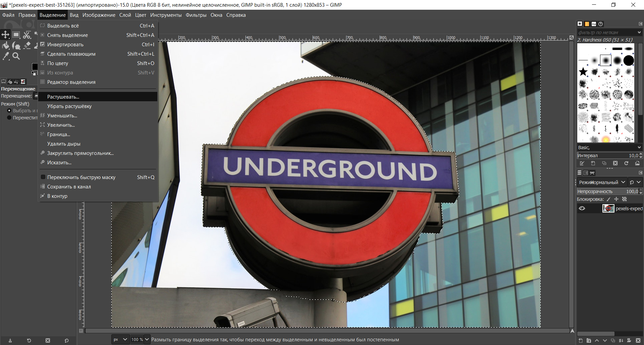This screenshot has height=345, width=644.
Task: Choose Закруглить прямоугольник… menu entry
Action: (98, 153)
